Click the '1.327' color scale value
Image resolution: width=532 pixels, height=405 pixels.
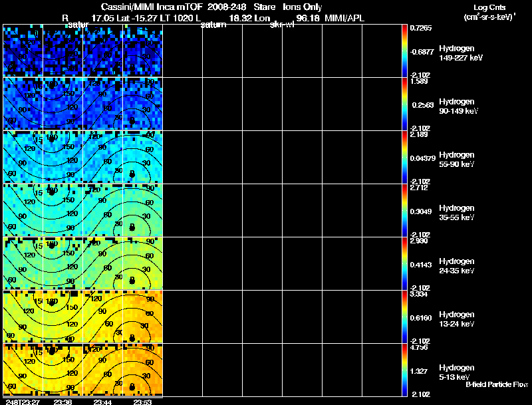click(x=419, y=372)
